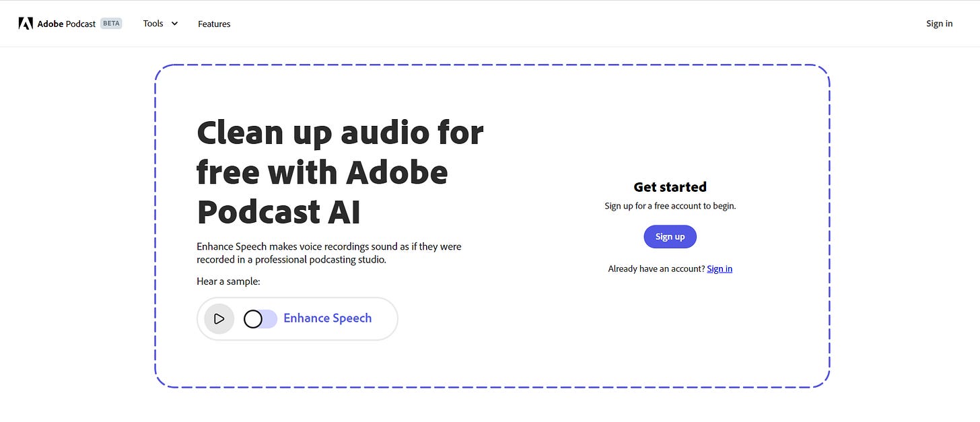
Task: Click the blue Sign up button
Action: (670, 237)
